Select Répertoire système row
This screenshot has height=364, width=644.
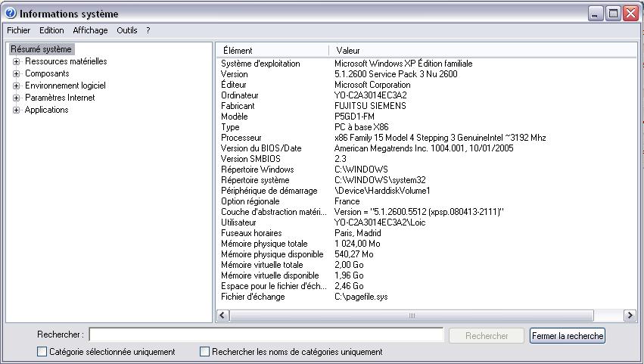(426, 180)
